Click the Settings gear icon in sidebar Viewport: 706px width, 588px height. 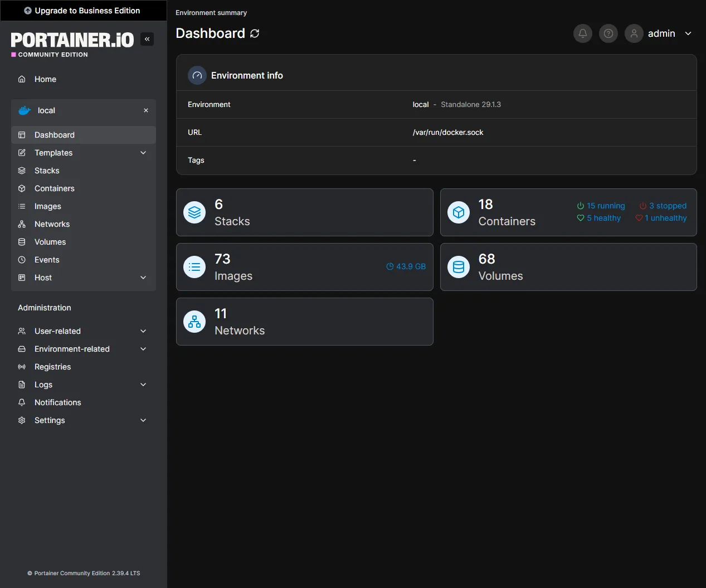22,420
